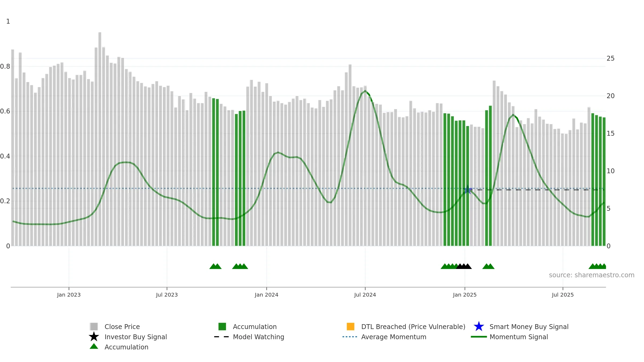Click the Jul 2025 axis label
The height and width of the screenshot is (362, 644).
[x=563, y=295]
